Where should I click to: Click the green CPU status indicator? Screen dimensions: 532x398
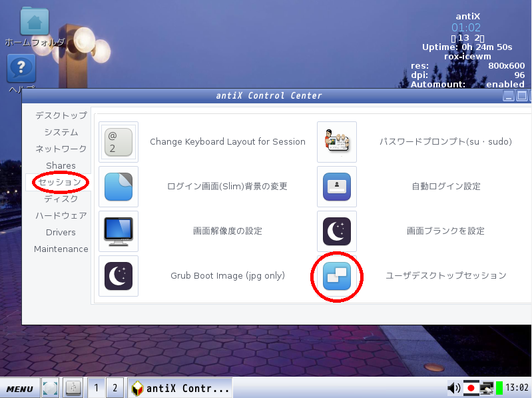point(499,388)
